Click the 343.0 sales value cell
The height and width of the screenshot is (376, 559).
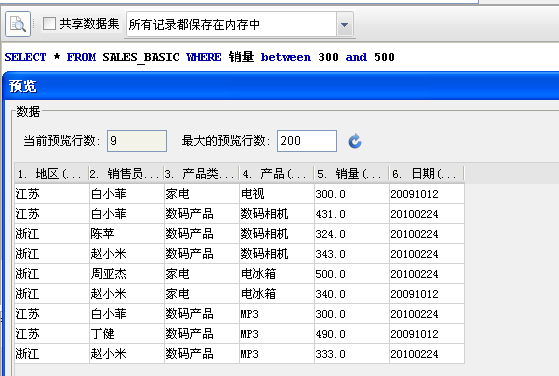[x=352, y=254]
